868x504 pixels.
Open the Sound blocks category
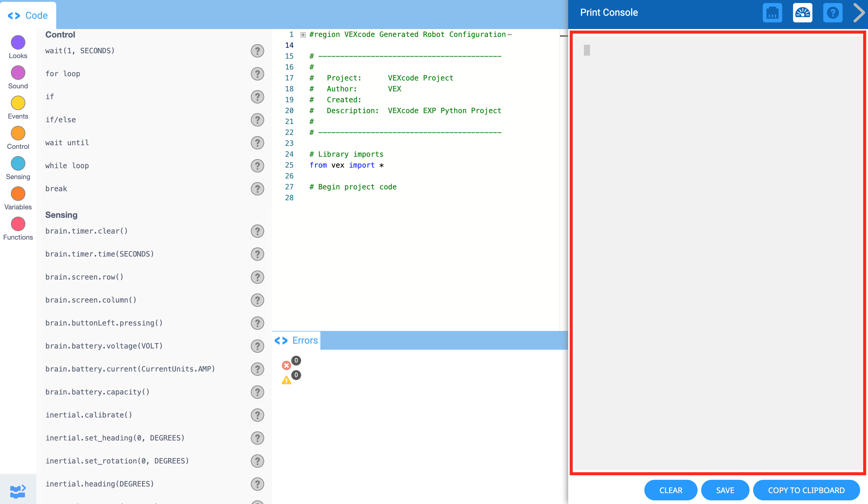(18, 73)
